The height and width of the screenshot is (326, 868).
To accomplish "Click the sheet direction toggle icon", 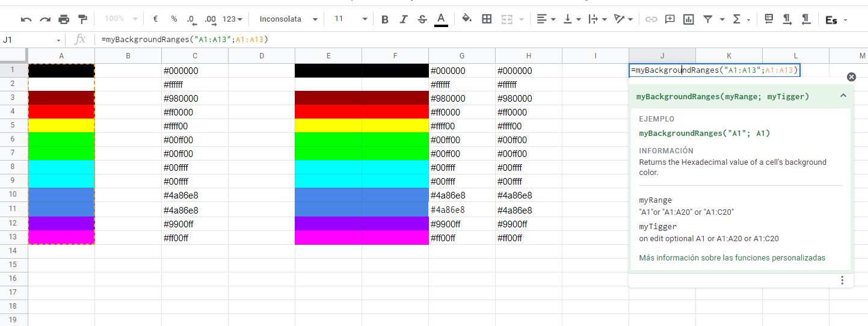I will tap(769, 19).
